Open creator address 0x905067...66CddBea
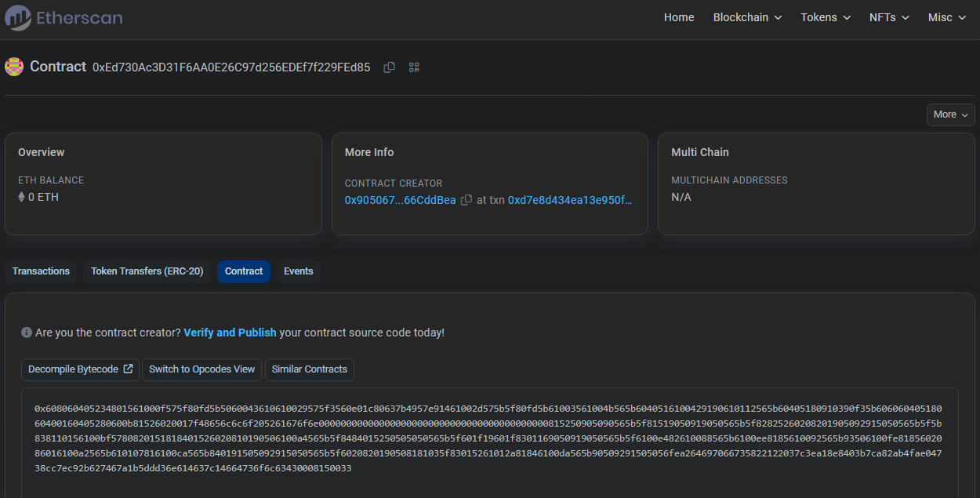Viewport: 980px width, 498px height. pos(400,200)
